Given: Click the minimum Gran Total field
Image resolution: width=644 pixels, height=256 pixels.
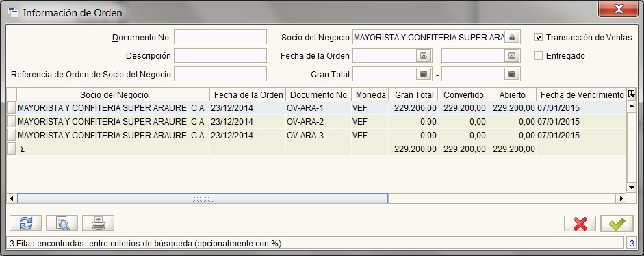Looking at the screenshot, I should click(x=385, y=74).
